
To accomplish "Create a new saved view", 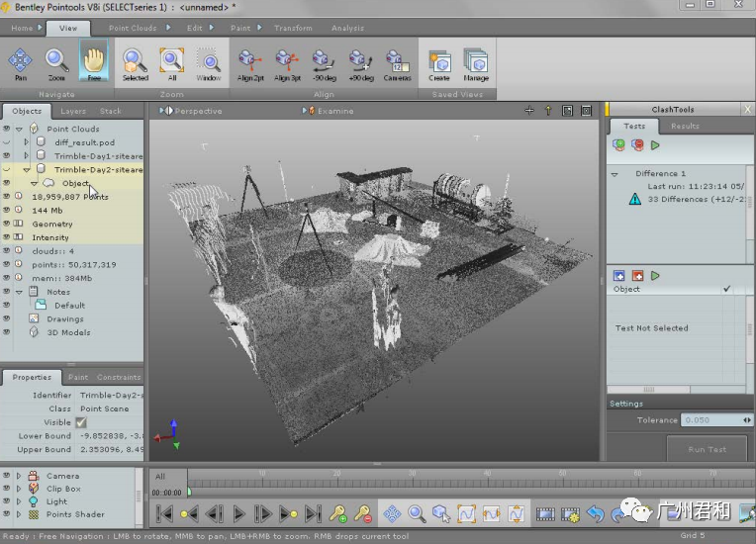I will click(438, 61).
